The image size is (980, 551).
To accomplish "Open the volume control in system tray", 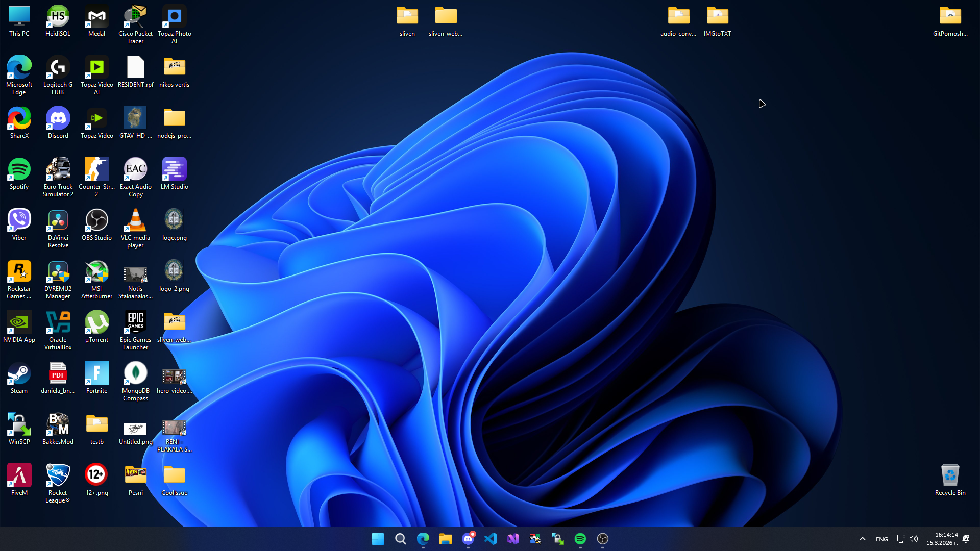I will 914,539.
